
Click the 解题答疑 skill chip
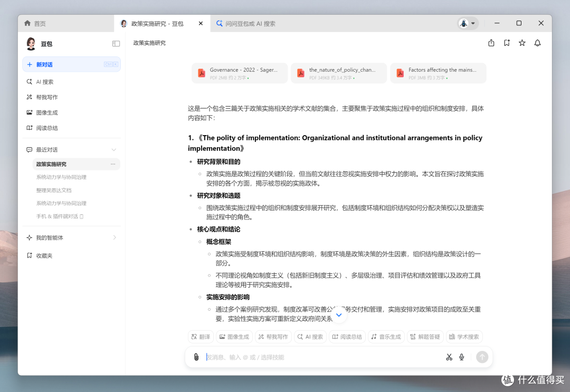click(x=425, y=337)
